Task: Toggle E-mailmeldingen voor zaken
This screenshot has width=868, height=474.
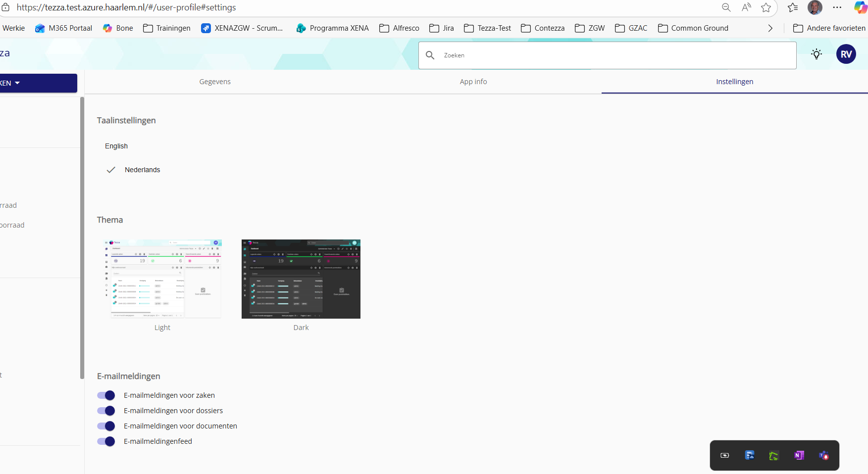Action: point(106,395)
